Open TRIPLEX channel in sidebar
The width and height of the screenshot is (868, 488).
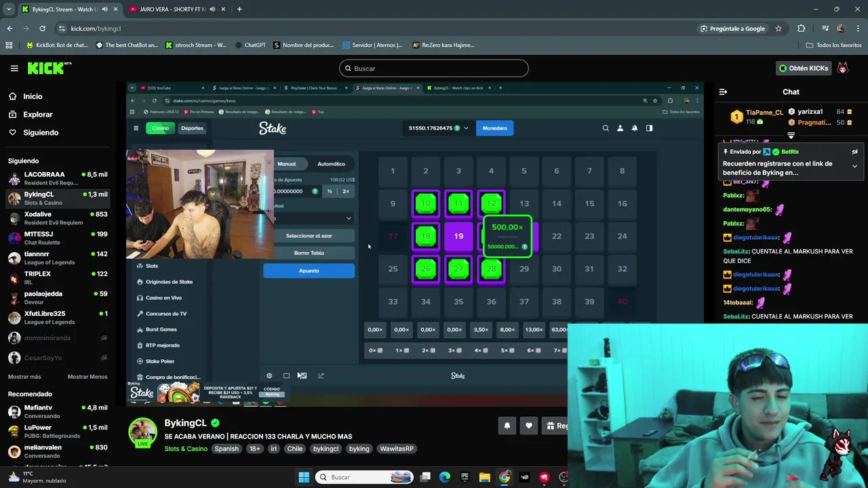click(58, 278)
